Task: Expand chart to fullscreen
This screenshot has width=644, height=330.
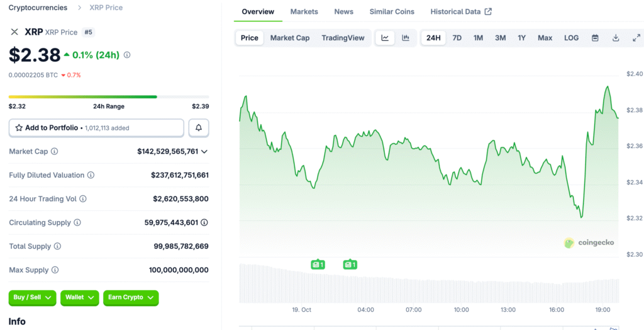Action: pos(636,38)
